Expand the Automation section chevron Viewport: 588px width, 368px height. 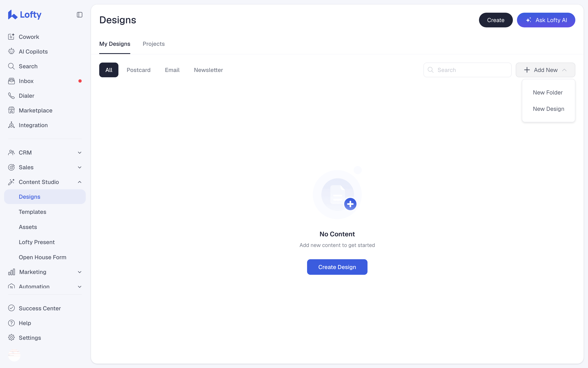click(x=79, y=287)
